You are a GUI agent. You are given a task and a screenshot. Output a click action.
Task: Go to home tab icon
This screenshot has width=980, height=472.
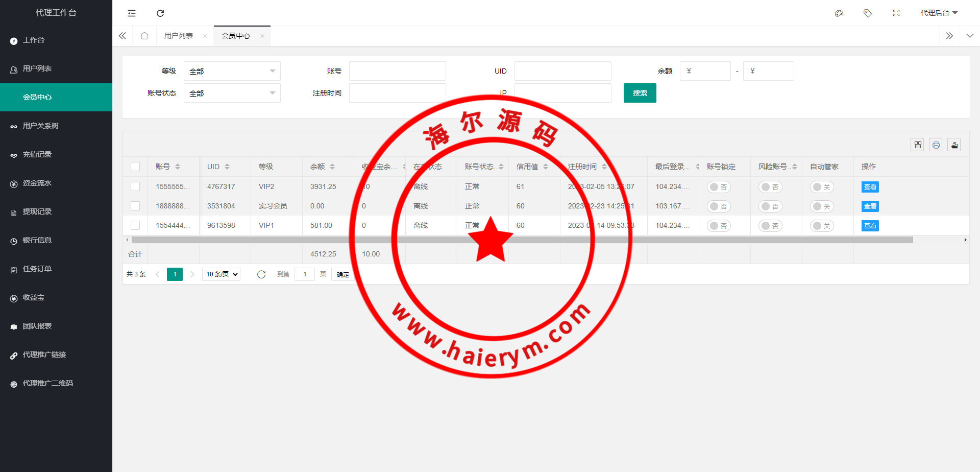(144, 36)
